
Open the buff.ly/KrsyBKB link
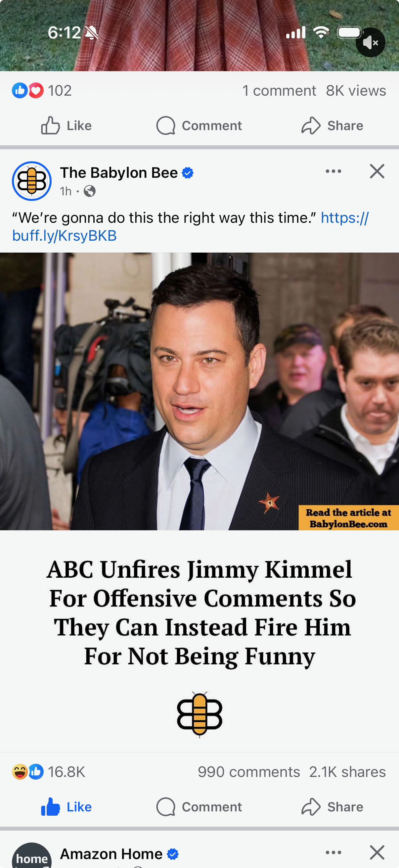[x=190, y=226]
